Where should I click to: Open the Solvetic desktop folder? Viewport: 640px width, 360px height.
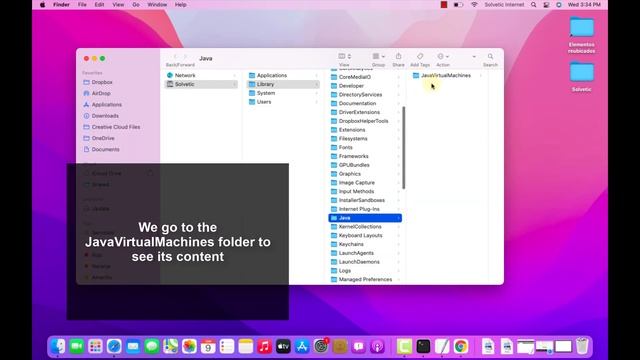582,77
